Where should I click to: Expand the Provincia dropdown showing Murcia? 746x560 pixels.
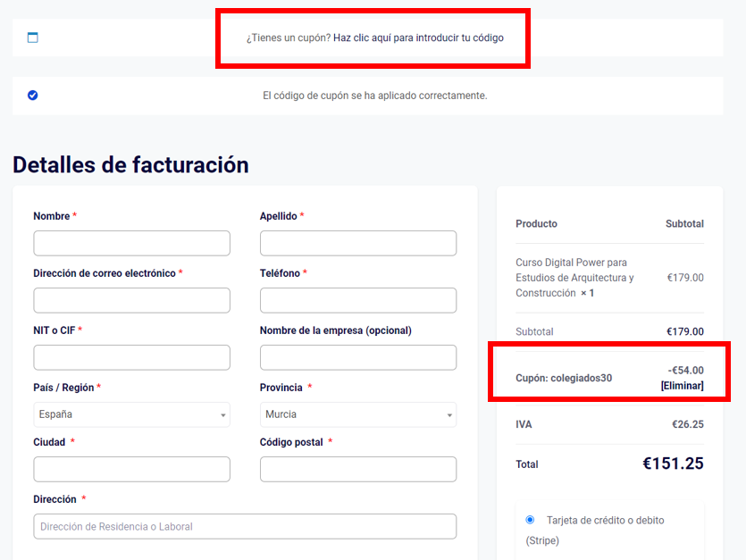(358, 414)
